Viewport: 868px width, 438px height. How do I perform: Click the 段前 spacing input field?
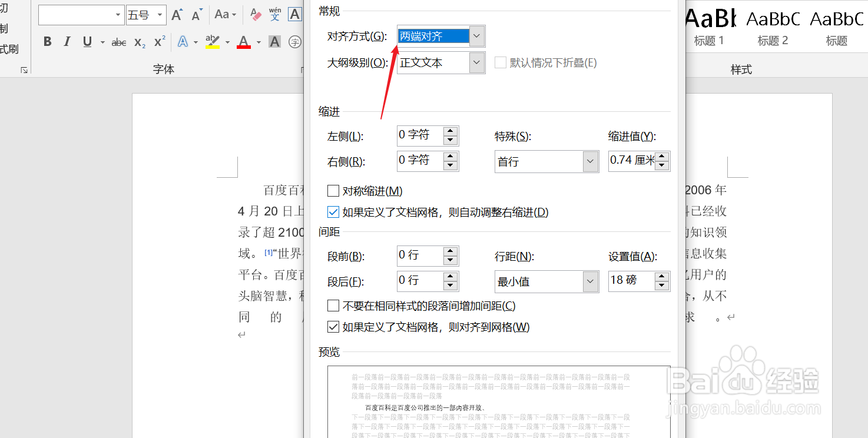pyautogui.click(x=420, y=256)
